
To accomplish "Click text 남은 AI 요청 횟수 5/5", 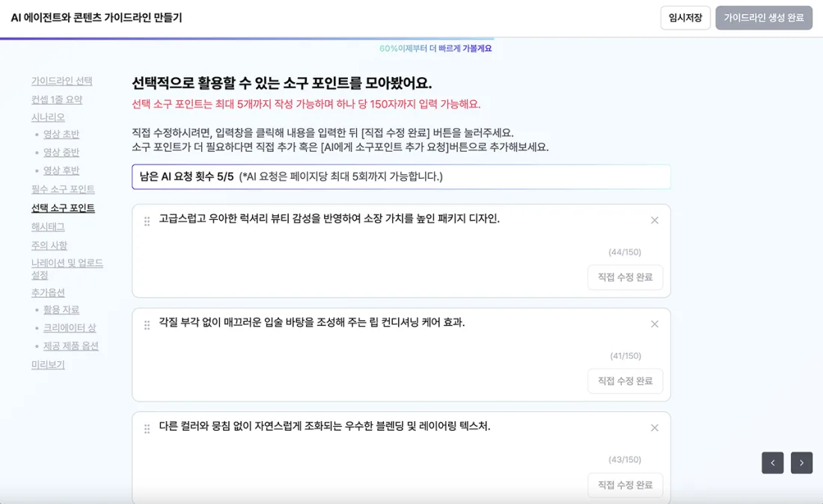I will (186, 176).
